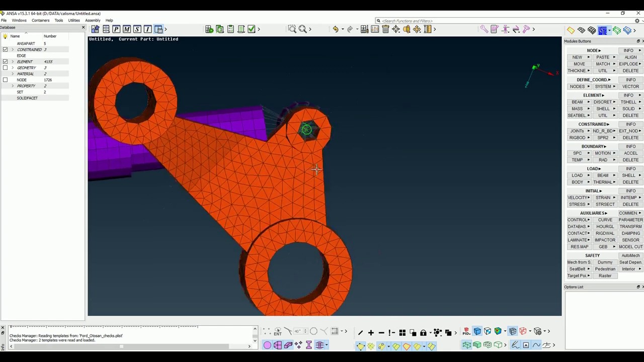The width and height of the screenshot is (644, 362).
Task: Select the magnifier zoom icon
Action: point(303,29)
